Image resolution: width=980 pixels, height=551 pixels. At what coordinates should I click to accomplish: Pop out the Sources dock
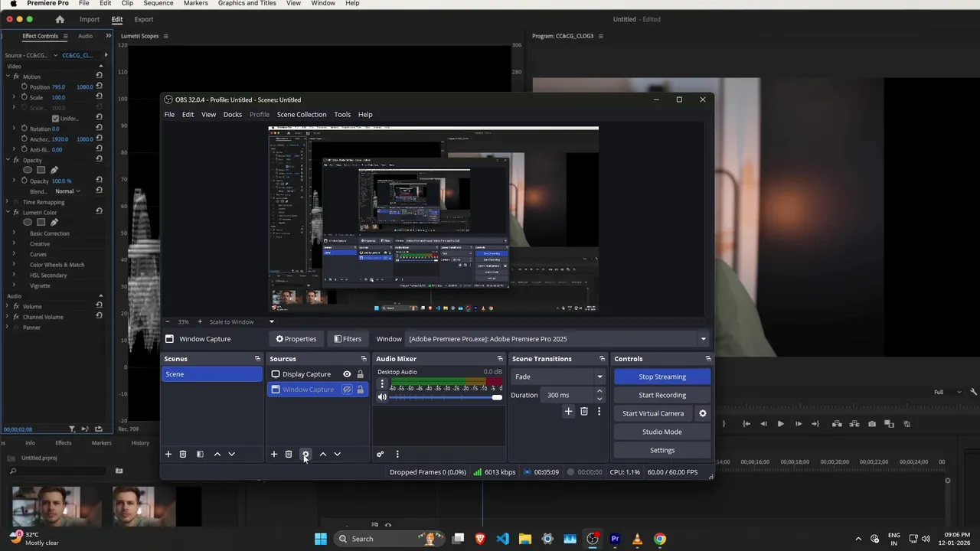click(364, 358)
